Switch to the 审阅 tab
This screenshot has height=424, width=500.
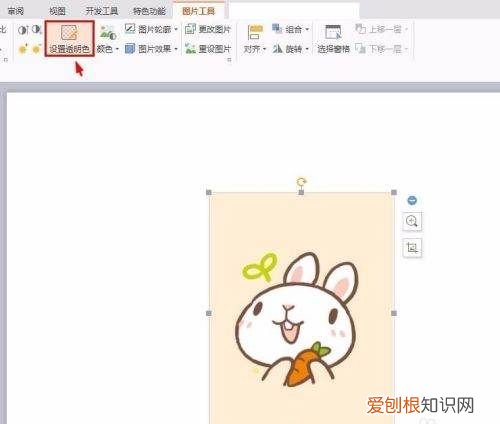click(x=15, y=11)
